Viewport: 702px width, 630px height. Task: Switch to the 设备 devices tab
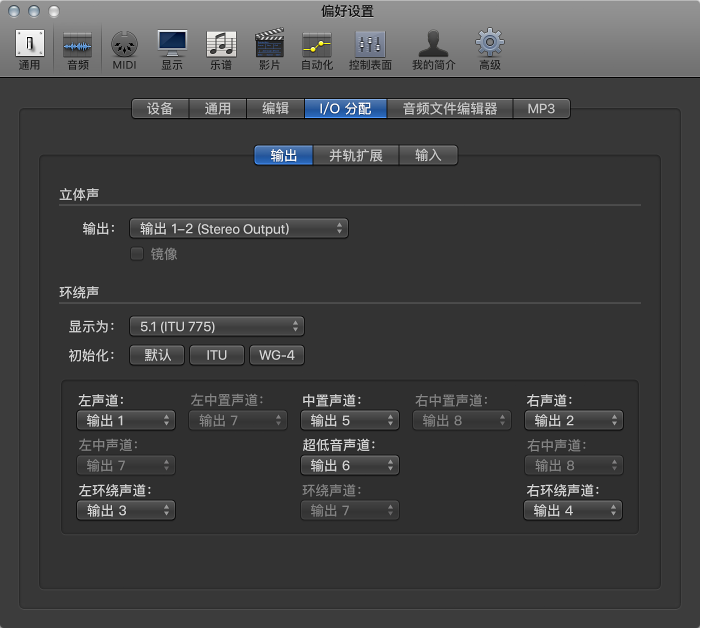click(160, 109)
